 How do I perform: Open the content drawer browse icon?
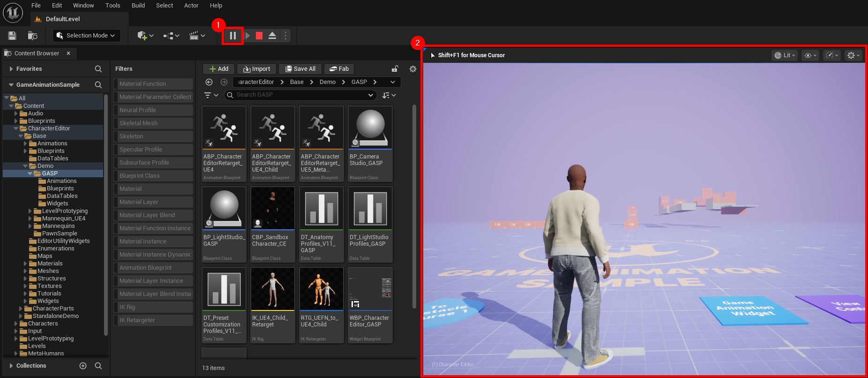tap(32, 36)
